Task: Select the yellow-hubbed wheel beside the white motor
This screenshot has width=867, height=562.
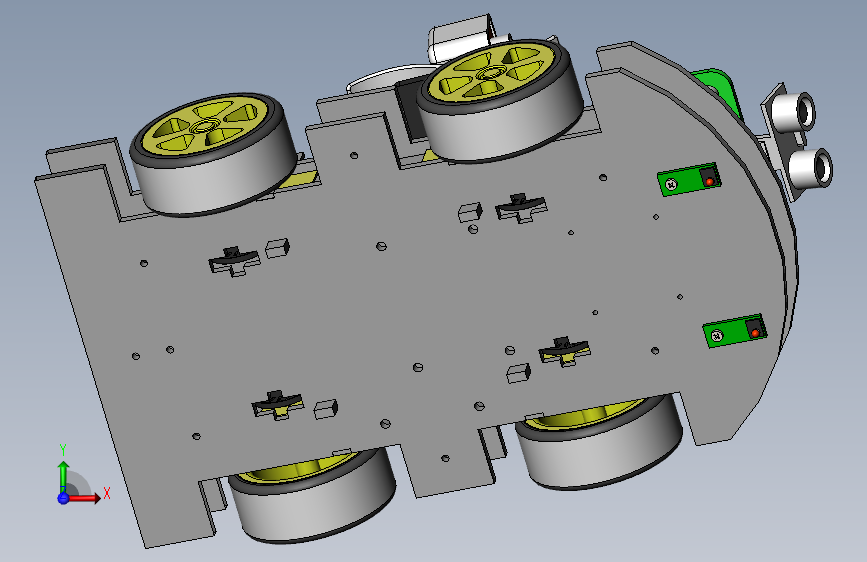Action: pos(499,100)
